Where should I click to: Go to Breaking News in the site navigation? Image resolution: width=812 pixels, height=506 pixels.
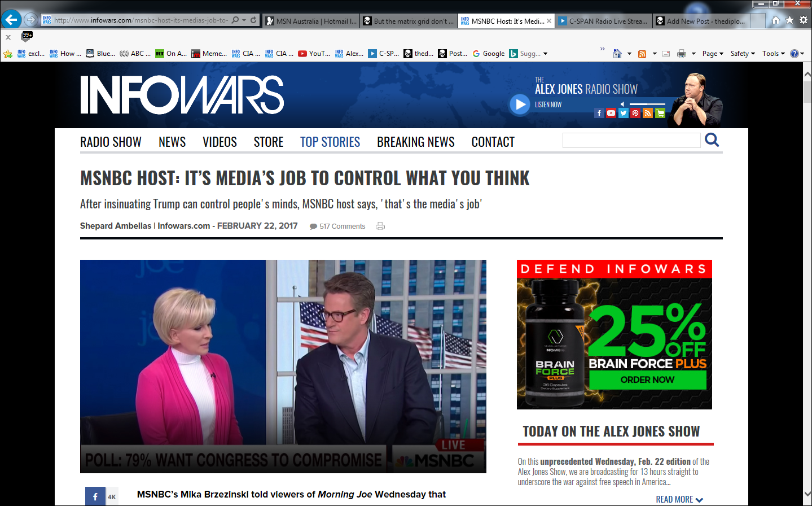[415, 142]
